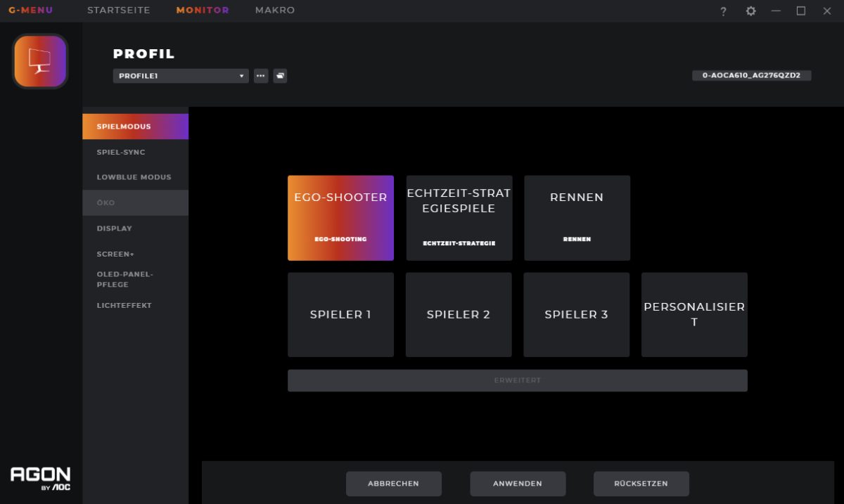Open the profile options three-dots button
The width and height of the screenshot is (844, 504).
pyautogui.click(x=261, y=76)
